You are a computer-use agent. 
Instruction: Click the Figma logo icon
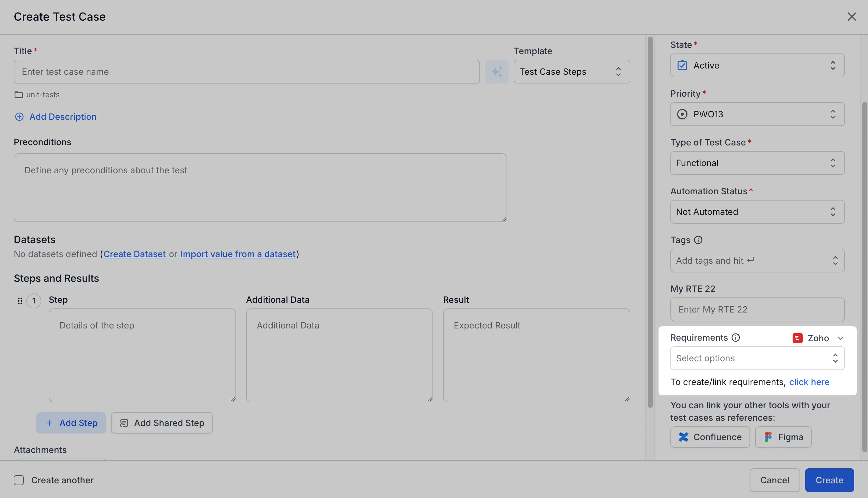[768, 437]
